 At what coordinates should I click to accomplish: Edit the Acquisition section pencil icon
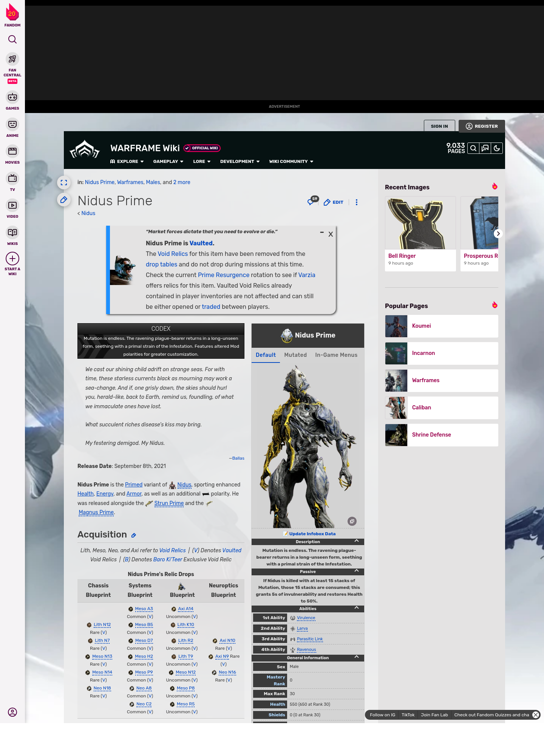(134, 535)
